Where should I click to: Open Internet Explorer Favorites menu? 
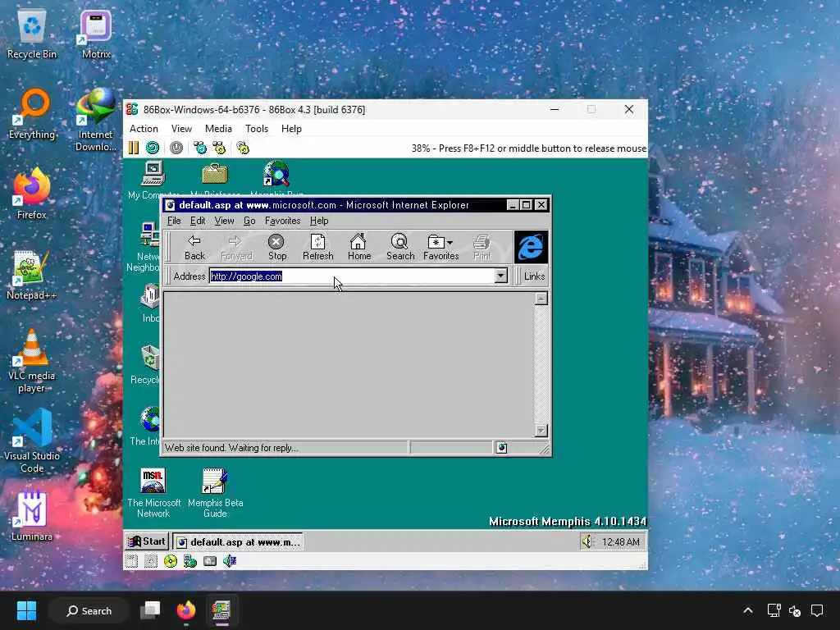click(283, 221)
